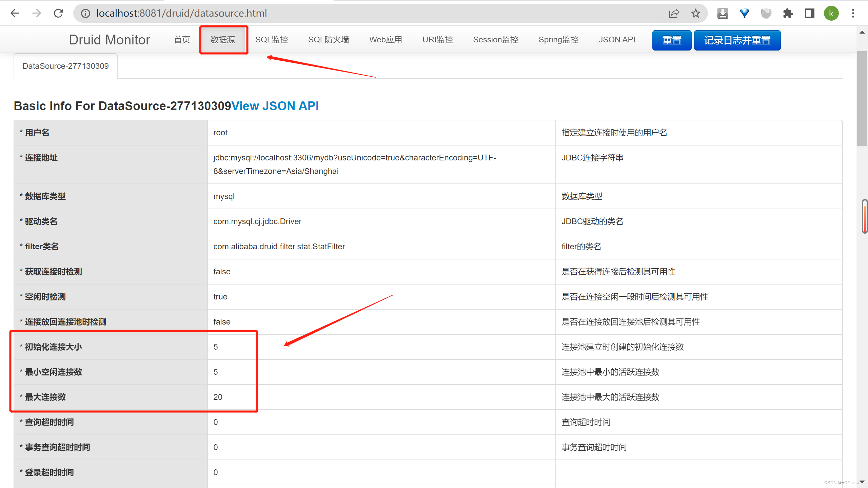This screenshot has height=488, width=868.
Task: Click description JDBC驱动的类名
Action: (592, 221)
